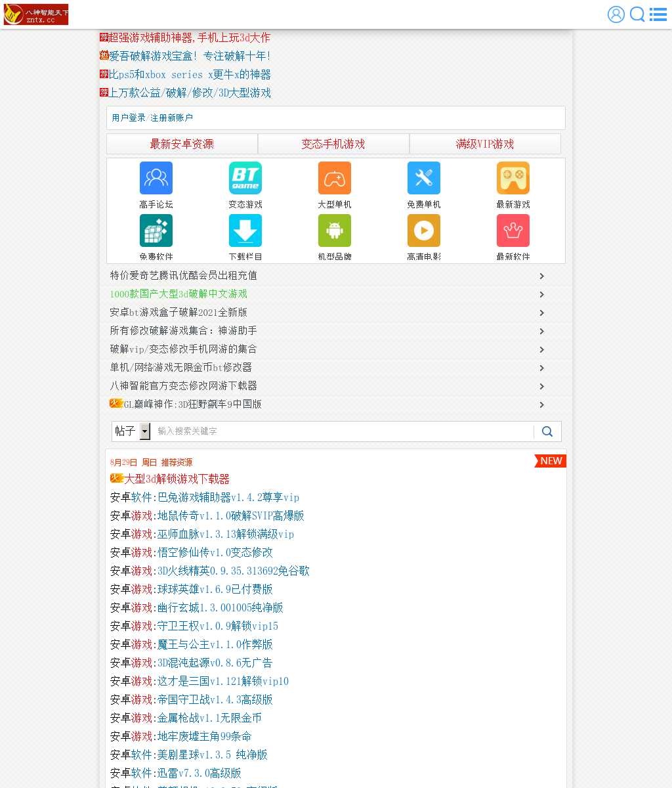This screenshot has height=788, width=672.
Task: Open 大型3d解锁游戏下载器 link
Action: (177, 479)
